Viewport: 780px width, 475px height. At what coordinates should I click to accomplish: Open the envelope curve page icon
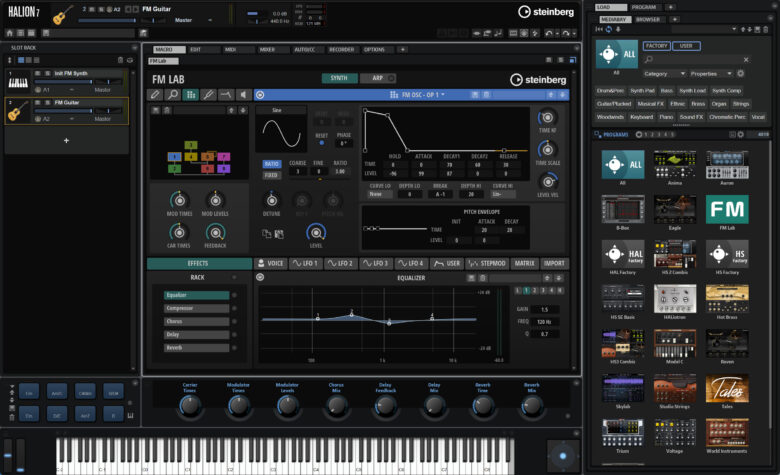click(x=225, y=95)
